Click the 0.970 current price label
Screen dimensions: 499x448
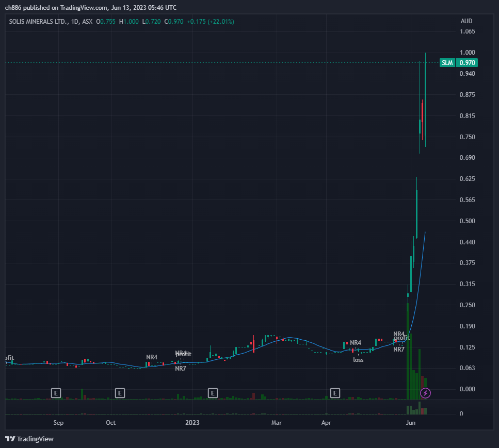(467, 62)
